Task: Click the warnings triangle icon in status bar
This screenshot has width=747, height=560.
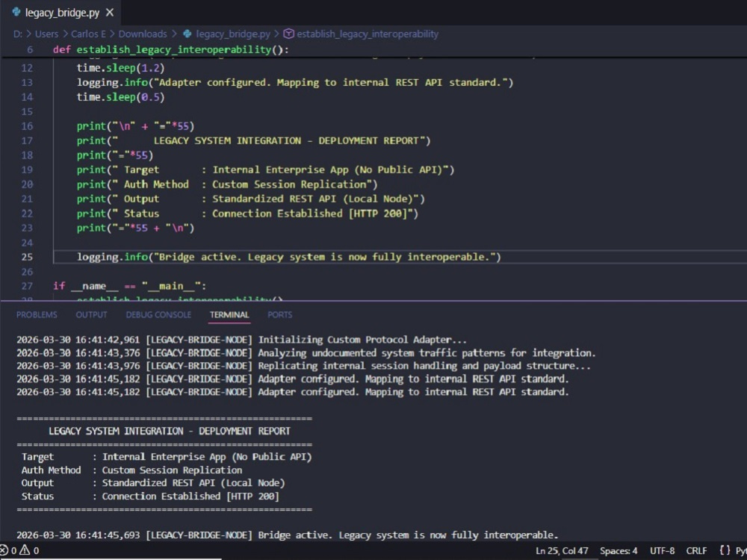Action: pos(25,551)
